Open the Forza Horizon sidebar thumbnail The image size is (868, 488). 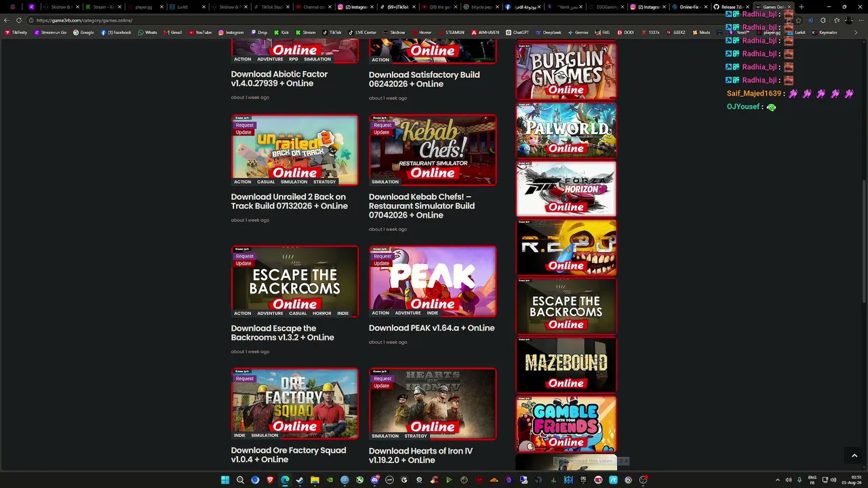point(566,188)
